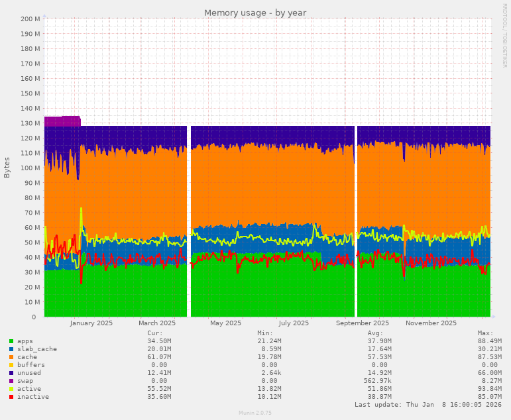Screen dimensions: 511x420
Task: Click the 'slab_cache' legend label
Action: 37,349
